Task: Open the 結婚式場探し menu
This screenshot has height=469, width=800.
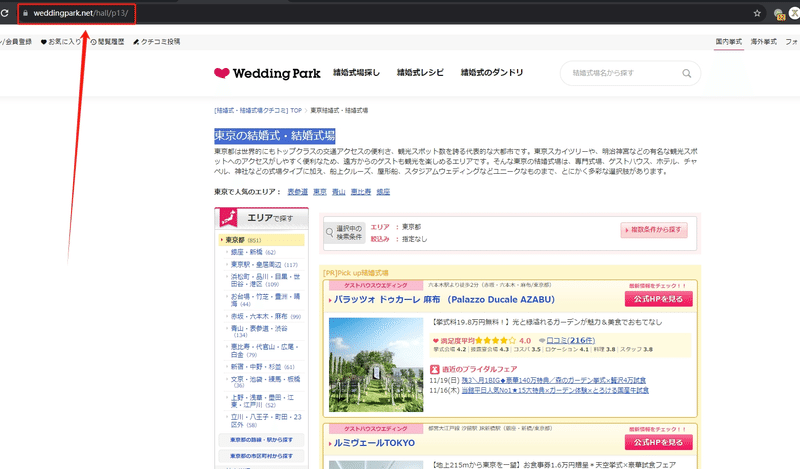Action: [356, 72]
